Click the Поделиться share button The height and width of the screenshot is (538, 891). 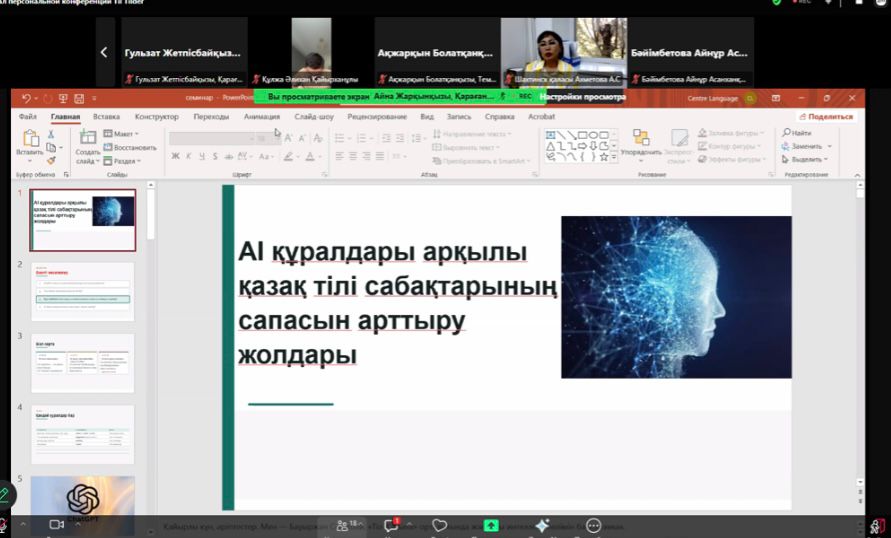[827, 116]
